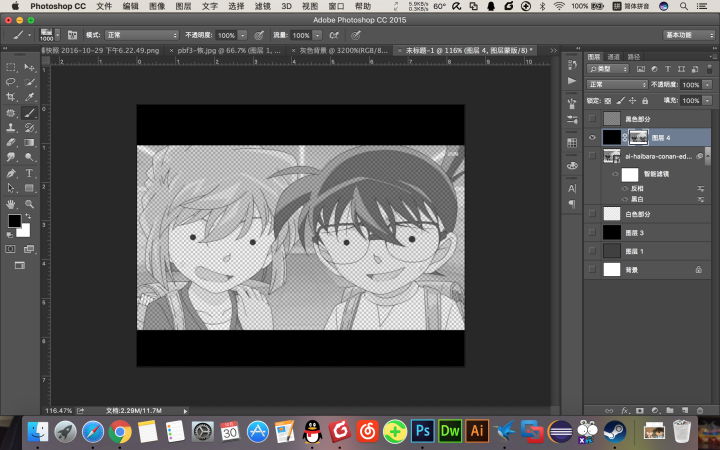Show the 背景 layer

point(592,270)
